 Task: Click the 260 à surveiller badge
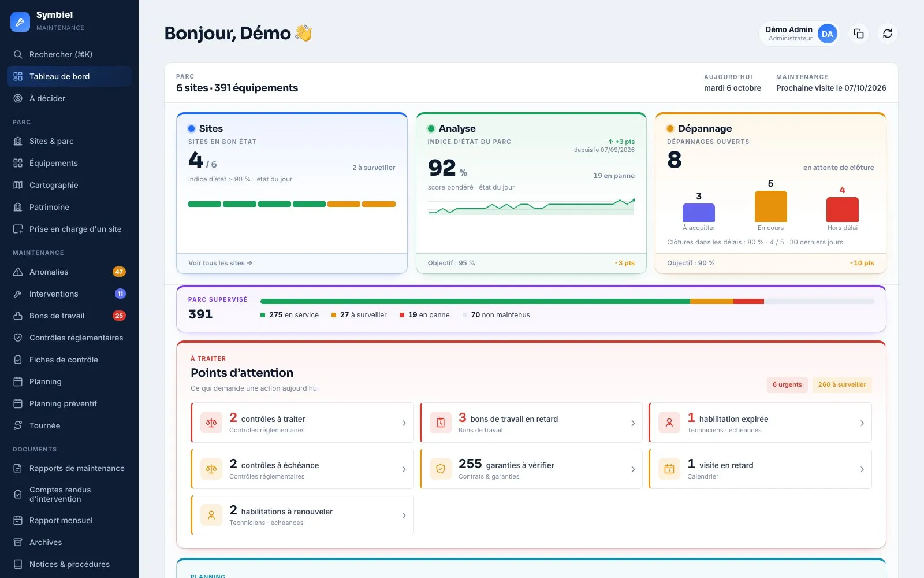point(842,384)
